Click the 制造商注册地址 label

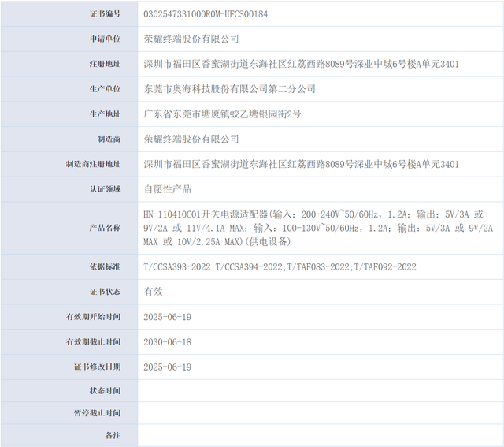[93, 164]
